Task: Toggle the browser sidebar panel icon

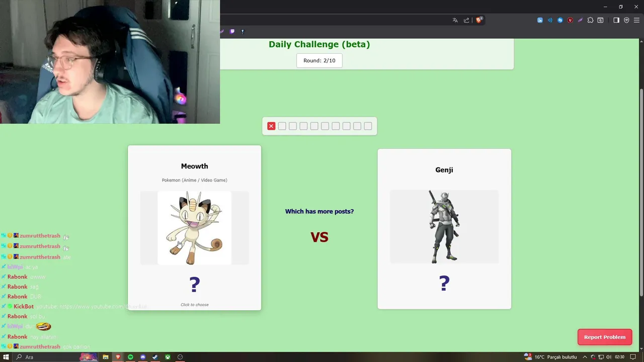Action: pyautogui.click(x=616, y=20)
